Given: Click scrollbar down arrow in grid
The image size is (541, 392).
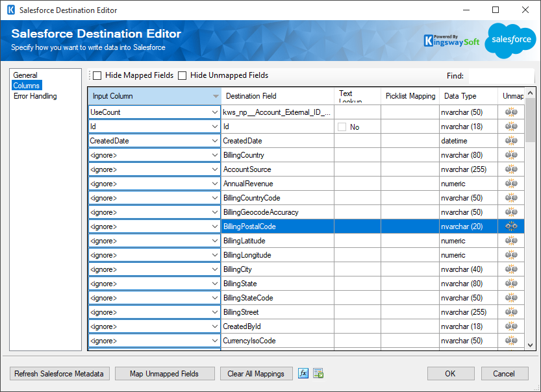Looking at the screenshot, I should click(x=531, y=345).
